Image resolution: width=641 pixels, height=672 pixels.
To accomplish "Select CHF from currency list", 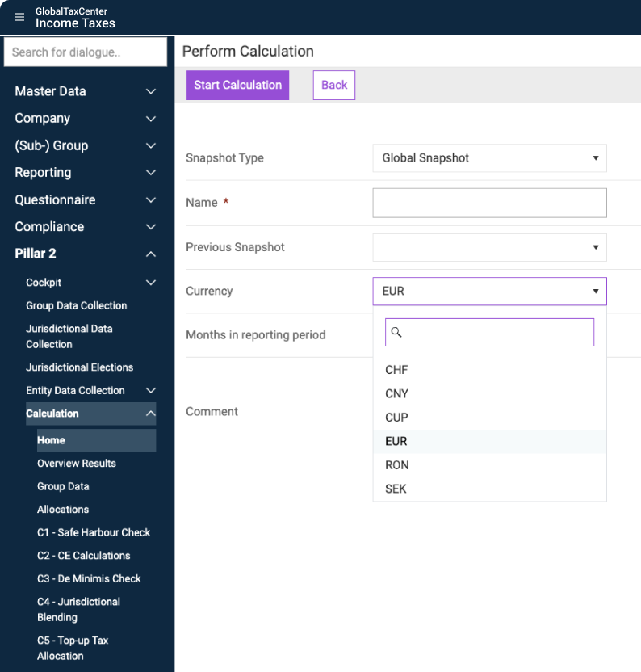I will (396, 370).
